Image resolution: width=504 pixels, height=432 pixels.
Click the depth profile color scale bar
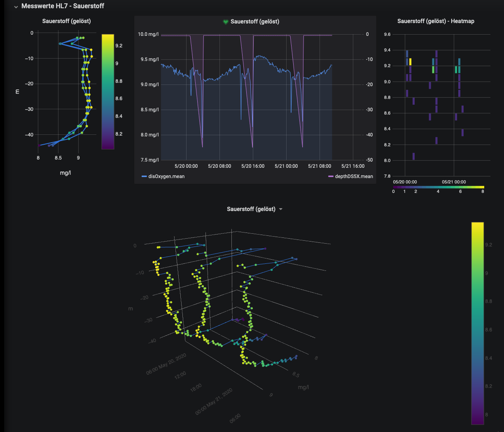(108, 92)
